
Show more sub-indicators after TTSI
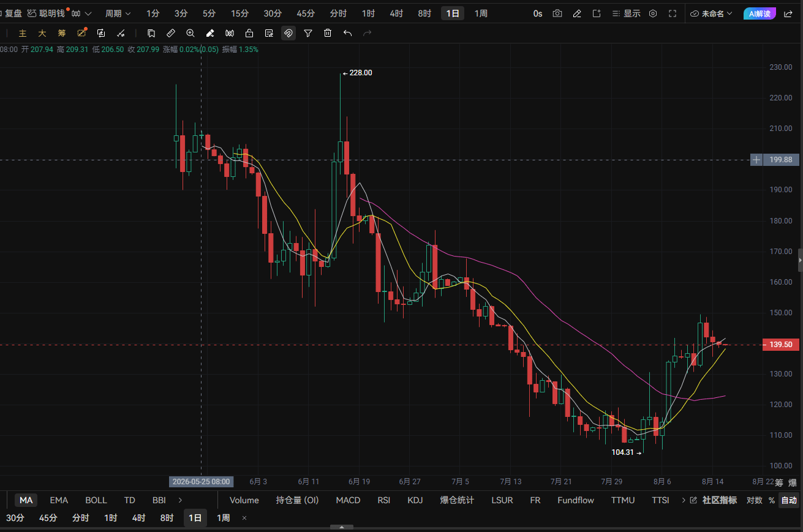684,500
